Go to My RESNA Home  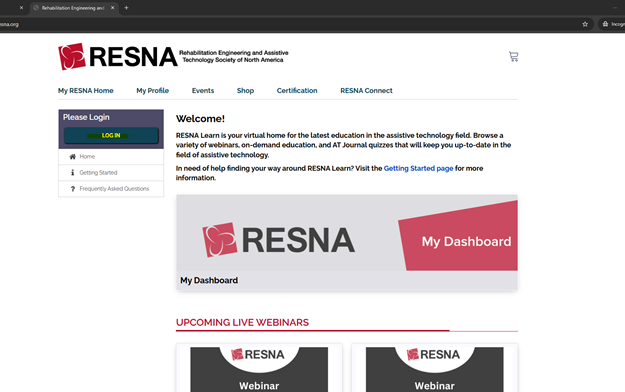coord(86,91)
